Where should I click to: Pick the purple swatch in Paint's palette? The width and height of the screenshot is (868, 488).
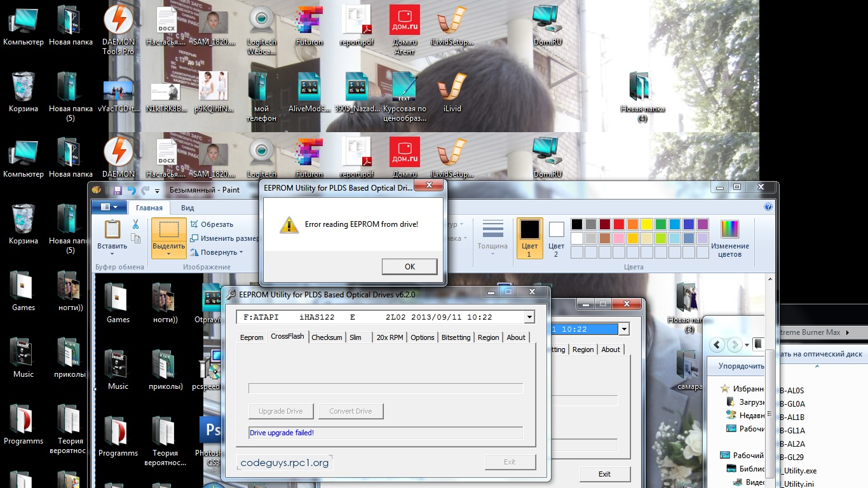[702, 224]
